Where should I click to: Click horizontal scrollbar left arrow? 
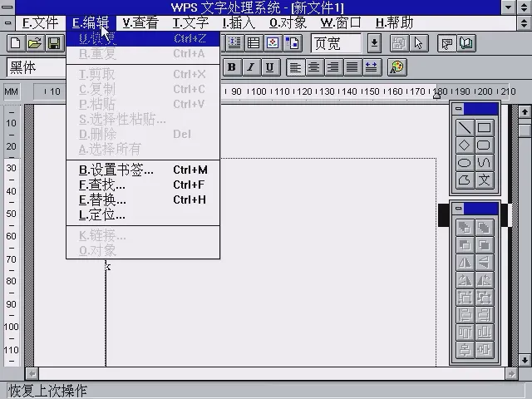[x=32, y=374]
